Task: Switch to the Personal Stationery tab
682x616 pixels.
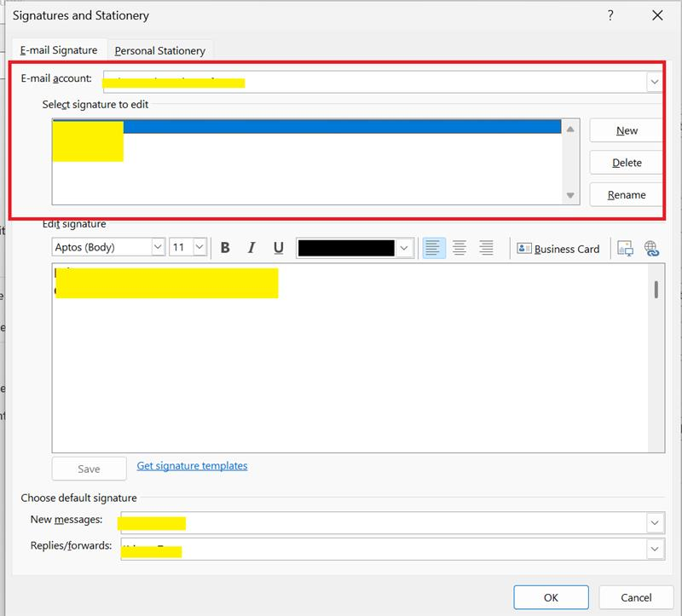Action: [159, 51]
